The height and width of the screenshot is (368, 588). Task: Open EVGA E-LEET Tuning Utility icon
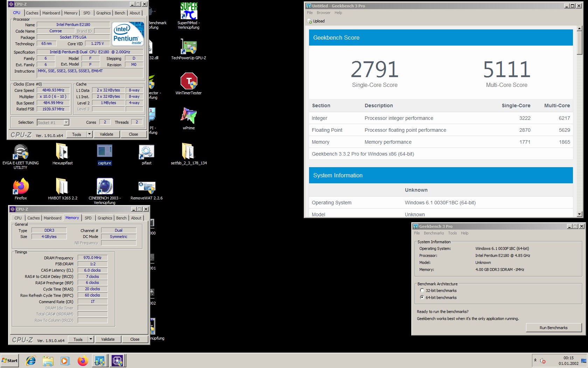click(x=21, y=156)
